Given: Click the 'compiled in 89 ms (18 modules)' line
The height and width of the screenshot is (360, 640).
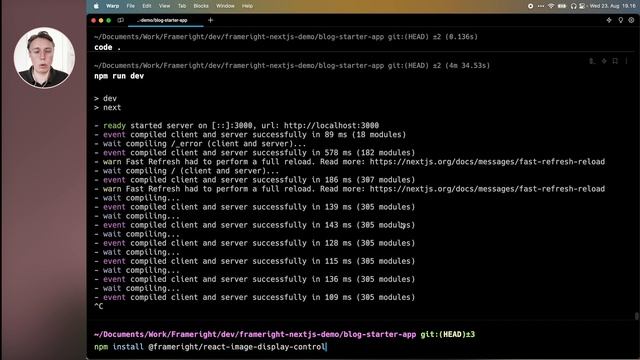Looking at the screenshot, I should point(250,134).
